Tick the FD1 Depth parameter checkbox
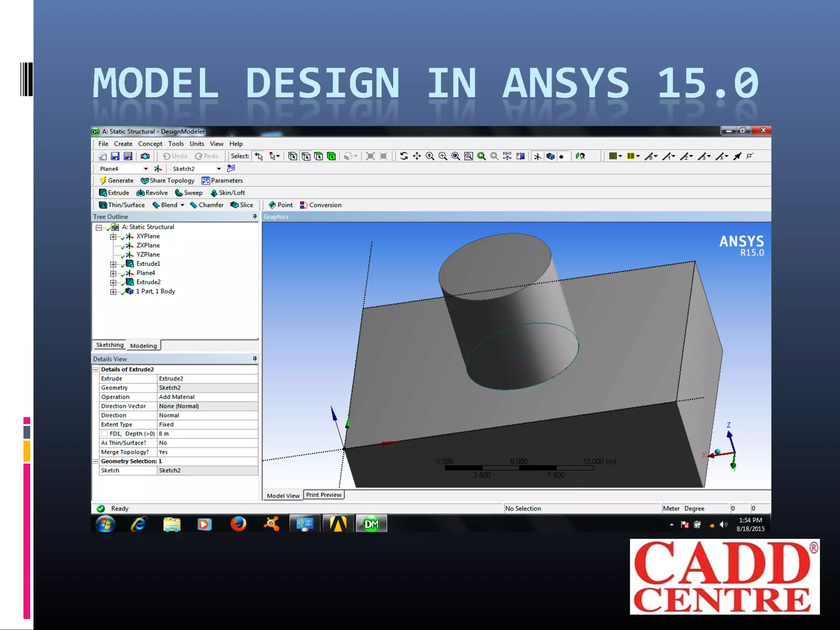840x630 pixels. pyautogui.click(x=105, y=434)
